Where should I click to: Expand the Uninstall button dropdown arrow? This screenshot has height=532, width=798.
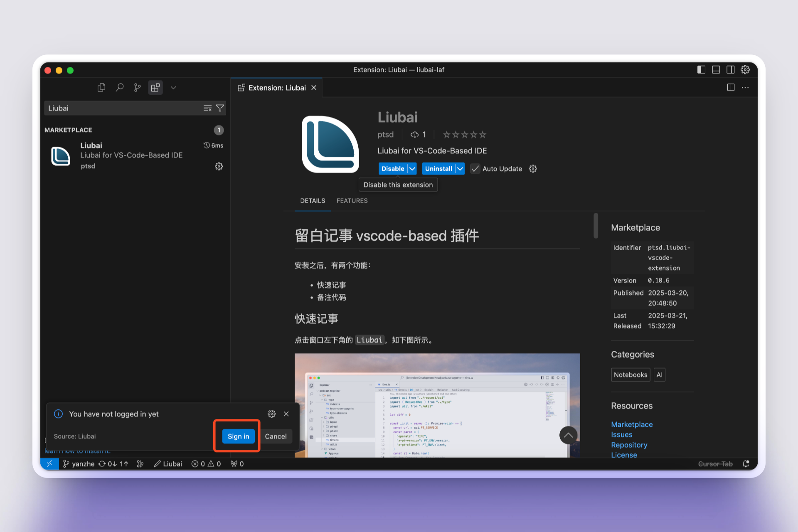[460, 169]
